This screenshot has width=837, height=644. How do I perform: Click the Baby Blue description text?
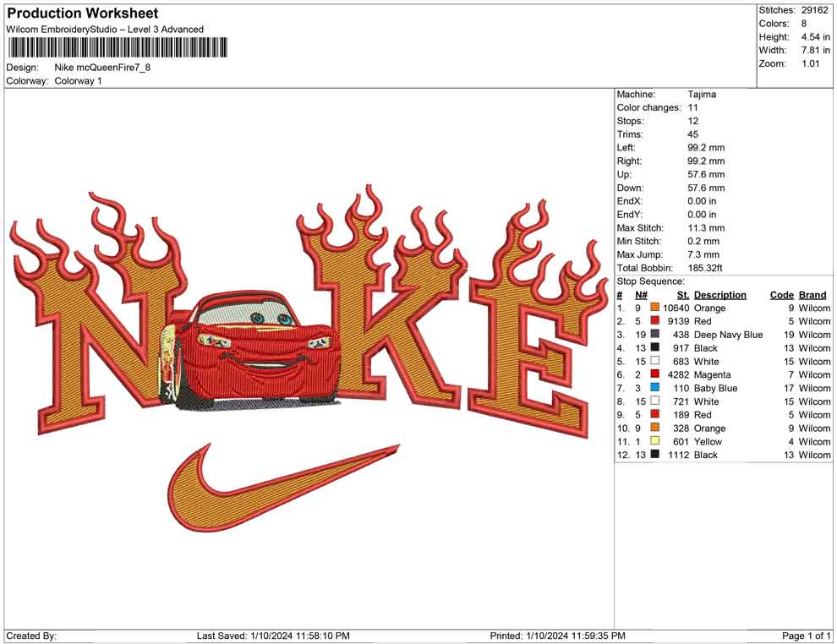point(715,388)
